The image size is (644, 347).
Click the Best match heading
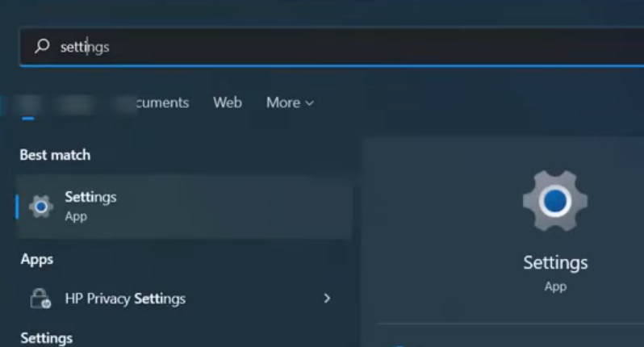[55, 155]
